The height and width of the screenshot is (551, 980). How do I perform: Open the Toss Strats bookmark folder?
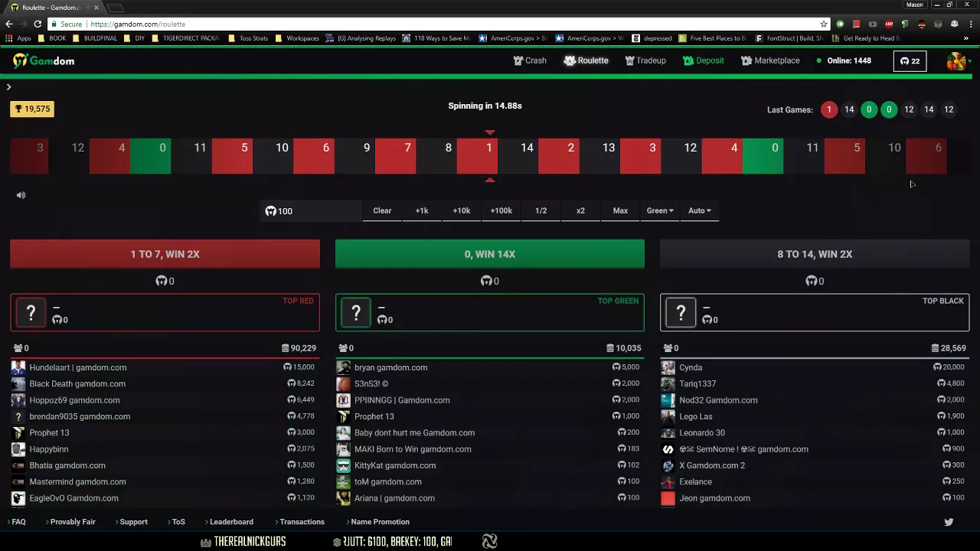click(248, 38)
